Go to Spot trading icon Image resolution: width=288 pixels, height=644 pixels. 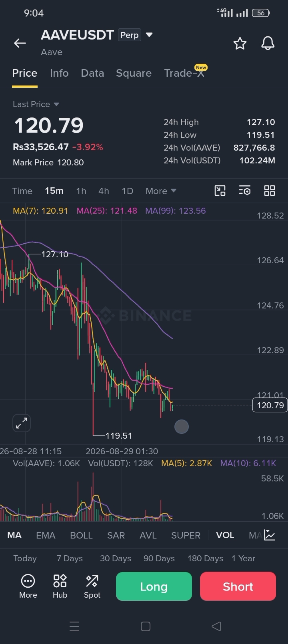point(92,586)
